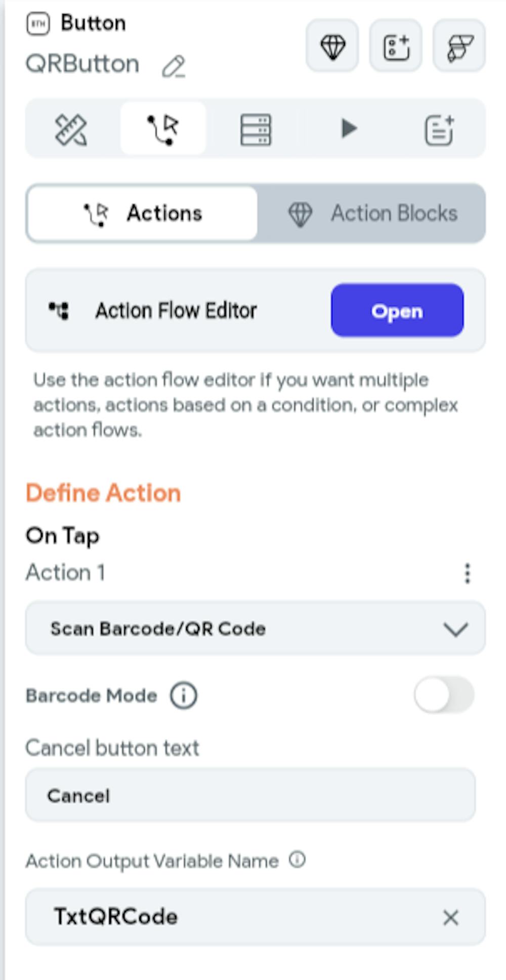The height and width of the screenshot is (980, 506).
Task: Click the pencil icon to rename QRButton
Action: (x=174, y=67)
